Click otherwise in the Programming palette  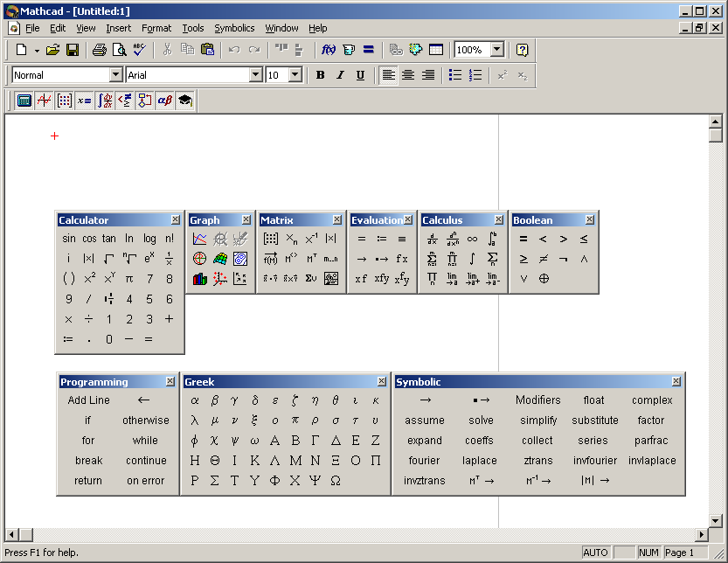click(146, 421)
